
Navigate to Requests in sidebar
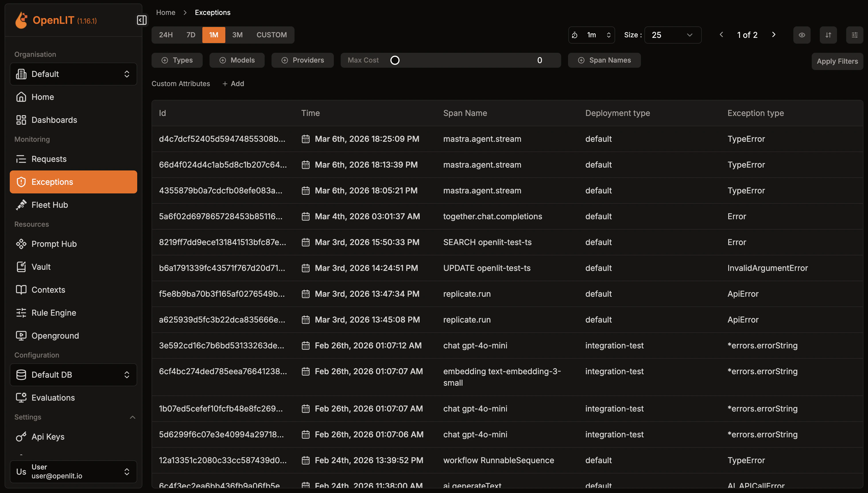pyautogui.click(x=49, y=159)
